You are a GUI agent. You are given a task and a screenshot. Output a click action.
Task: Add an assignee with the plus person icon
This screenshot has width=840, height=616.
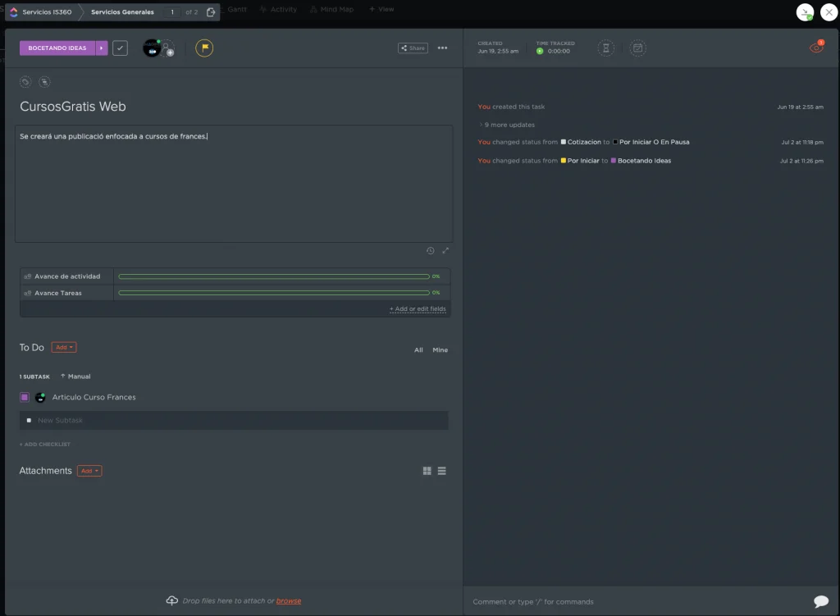pyautogui.click(x=168, y=48)
